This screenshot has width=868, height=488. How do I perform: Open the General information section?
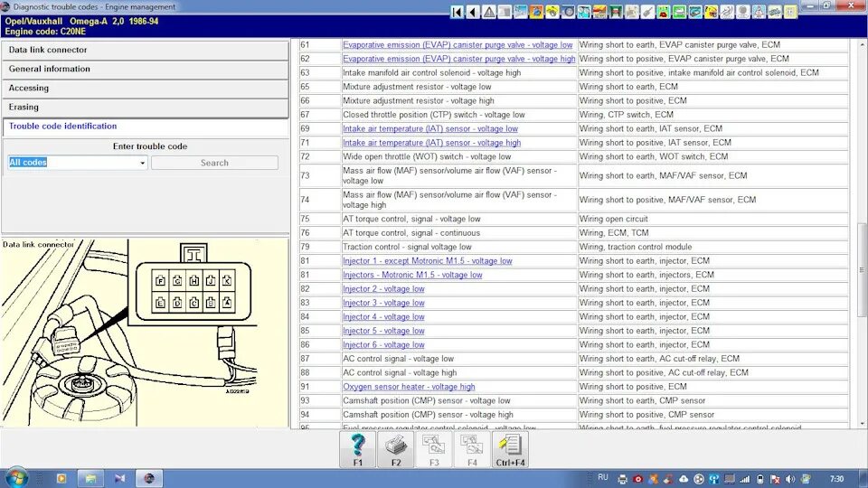145,70
